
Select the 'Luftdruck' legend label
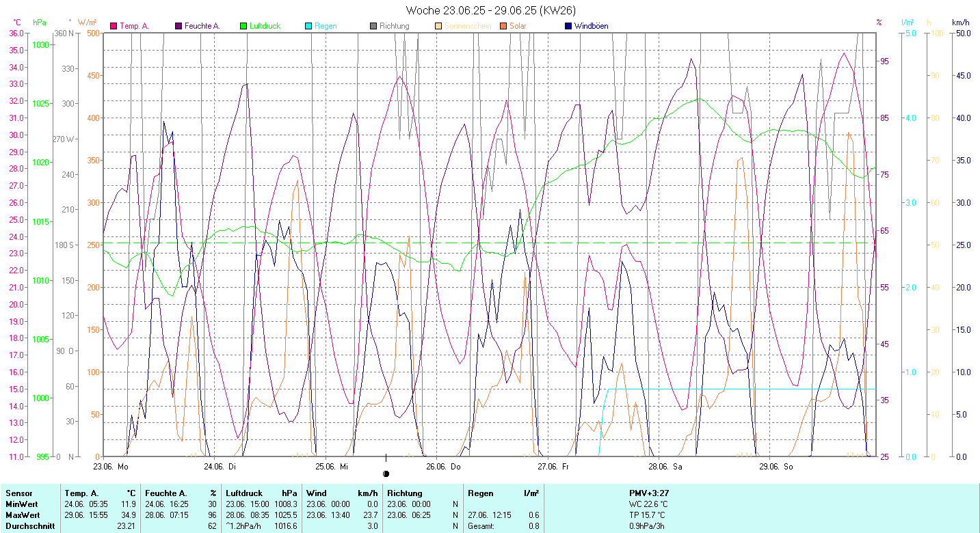coord(265,26)
